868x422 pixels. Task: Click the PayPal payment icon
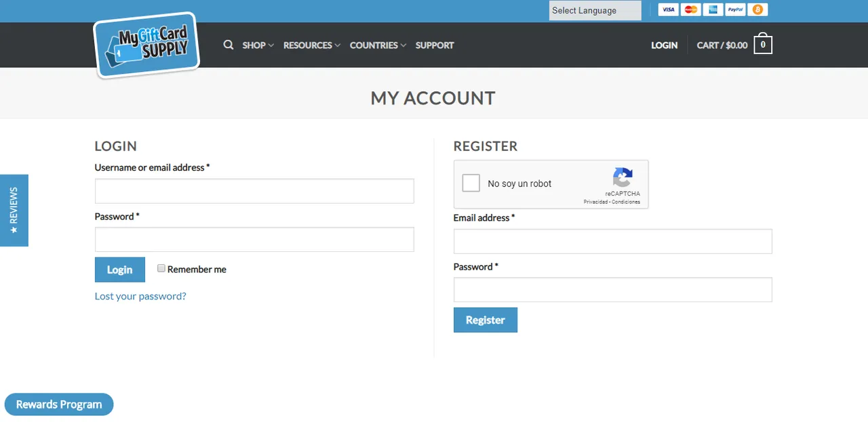[x=735, y=9]
